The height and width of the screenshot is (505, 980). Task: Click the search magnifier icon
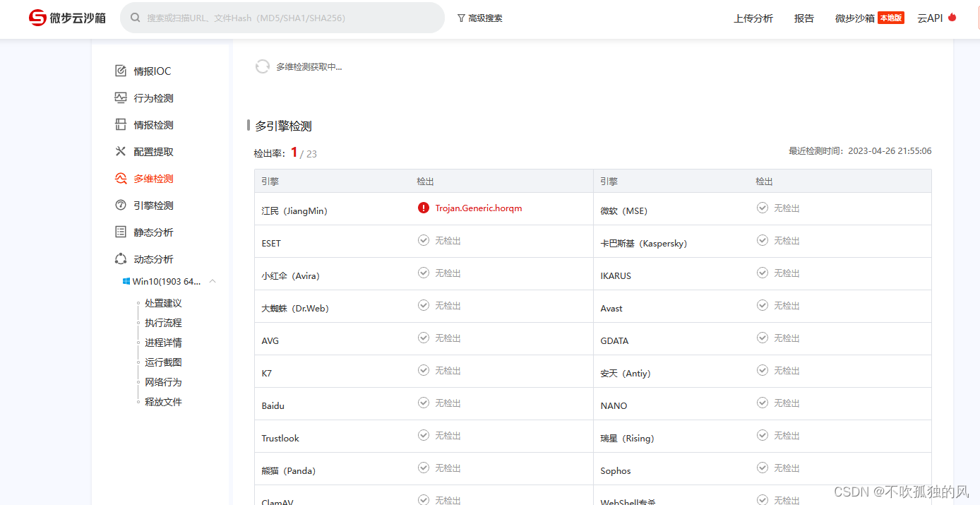pyautogui.click(x=135, y=18)
